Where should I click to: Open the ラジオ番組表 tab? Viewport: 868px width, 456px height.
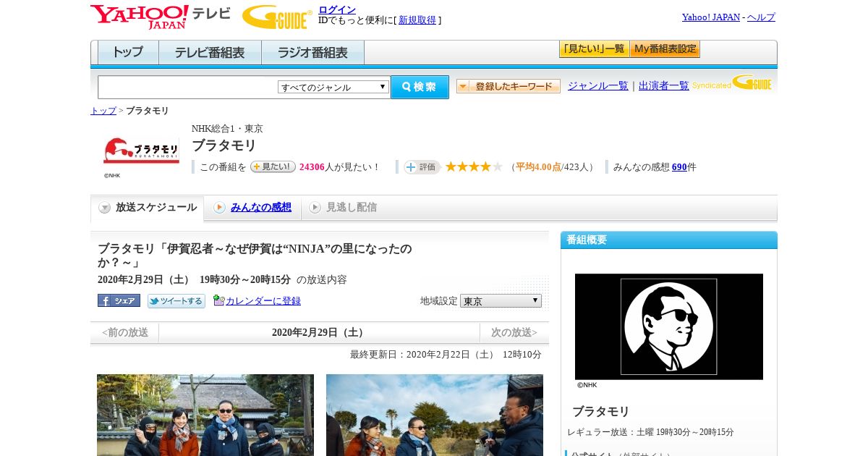[313, 53]
